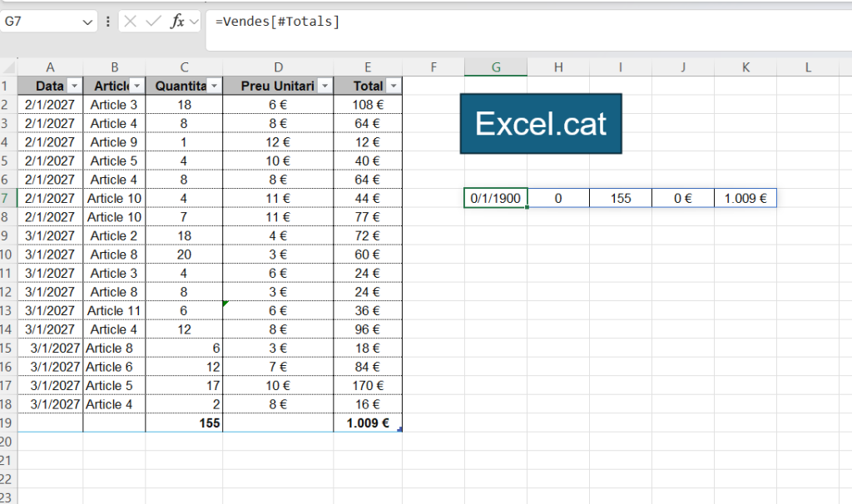The height and width of the screenshot is (504, 852).
Task: Select the Article 9 cell
Action: (114, 142)
